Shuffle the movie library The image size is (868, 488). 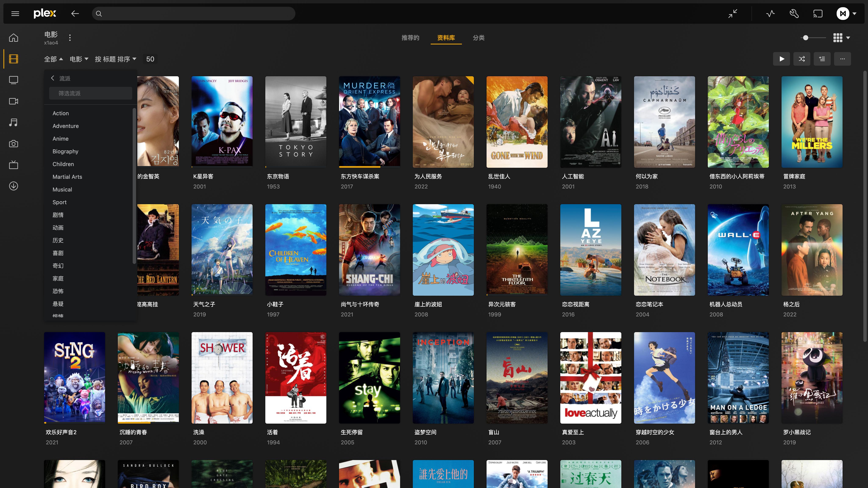tap(802, 59)
